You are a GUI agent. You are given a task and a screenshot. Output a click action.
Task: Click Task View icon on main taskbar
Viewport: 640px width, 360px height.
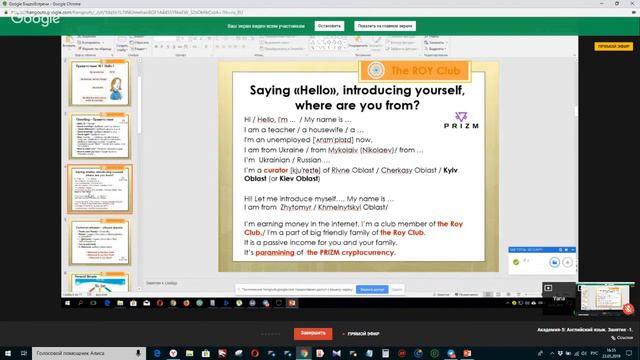[24, 353]
